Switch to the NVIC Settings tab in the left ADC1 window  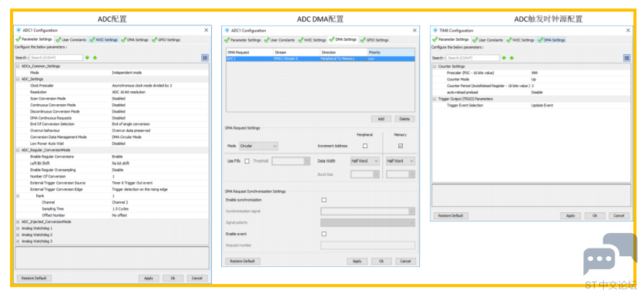(x=104, y=40)
